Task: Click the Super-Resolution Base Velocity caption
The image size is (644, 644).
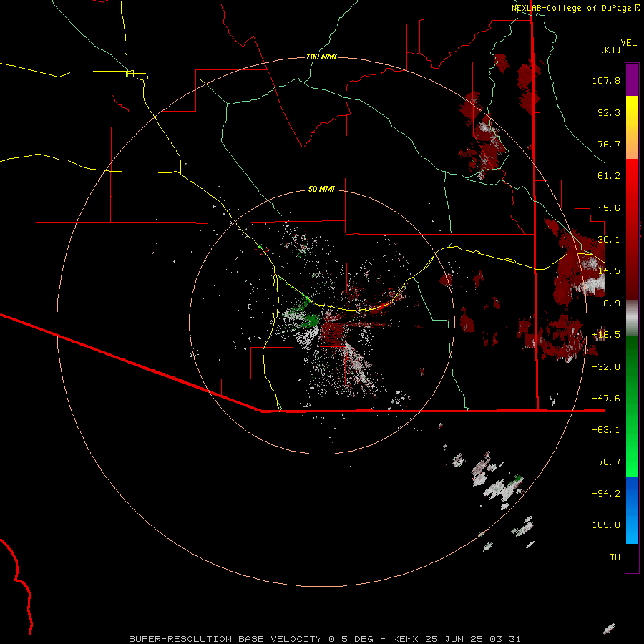Action: (325, 639)
